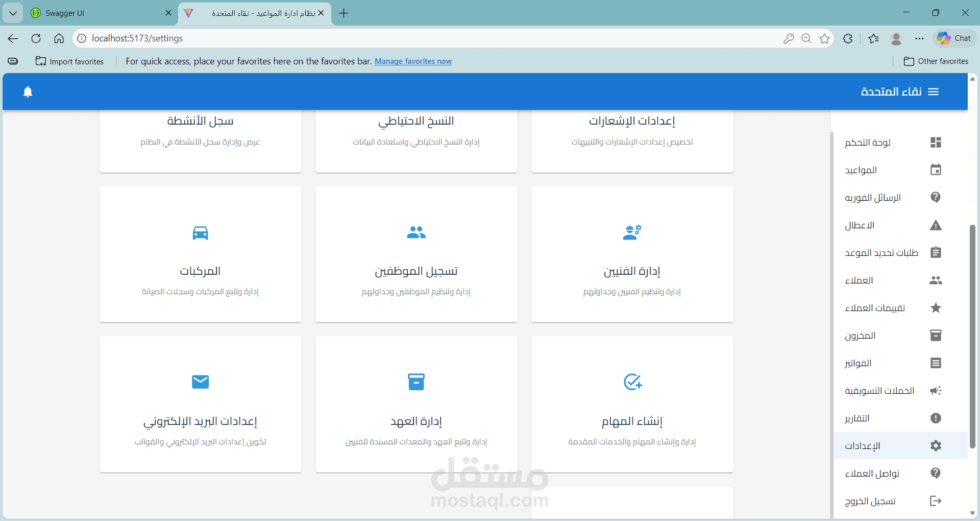Open Other favorites folder
This screenshot has height=521, width=980.
pyautogui.click(x=936, y=61)
